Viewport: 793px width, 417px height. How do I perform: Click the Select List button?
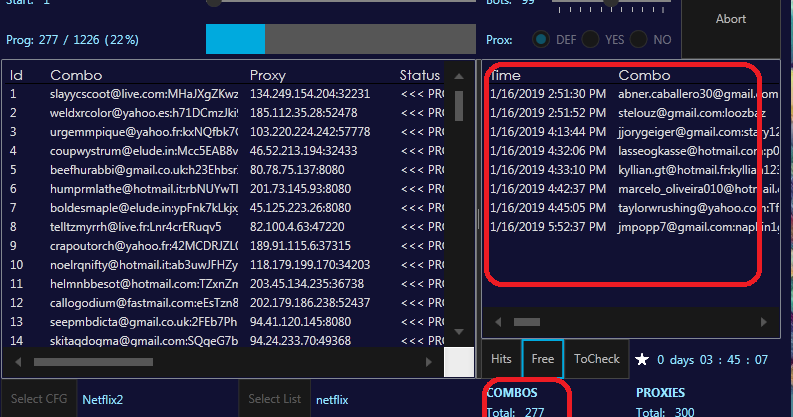pos(275,399)
